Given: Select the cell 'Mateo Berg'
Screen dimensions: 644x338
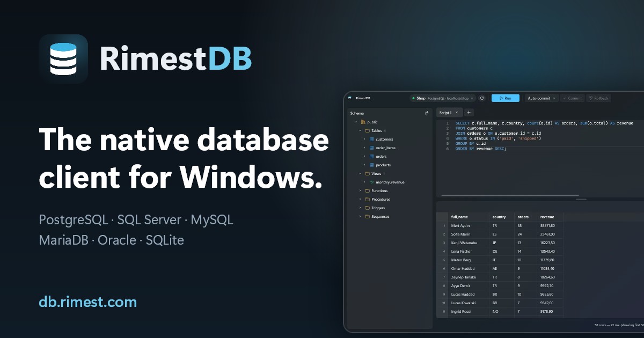Looking at the screenshot, I should click(x=469, y=260).
